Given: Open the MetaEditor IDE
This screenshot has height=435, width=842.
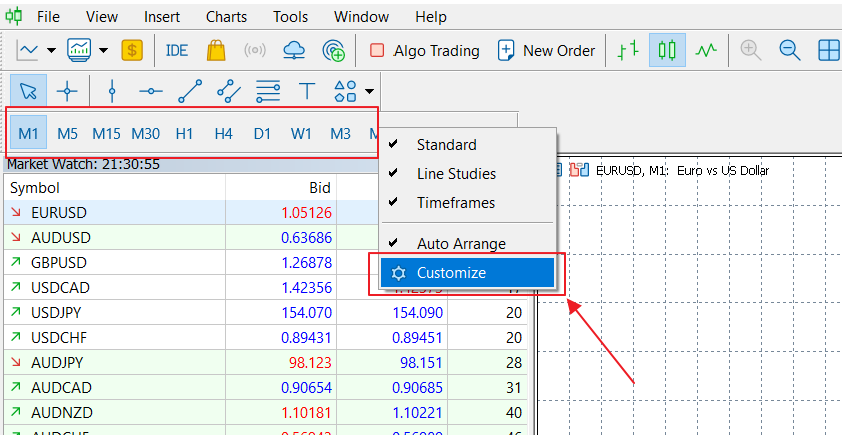Looking at the screenshot, I should pyautogui.click(x=177, y=50).
